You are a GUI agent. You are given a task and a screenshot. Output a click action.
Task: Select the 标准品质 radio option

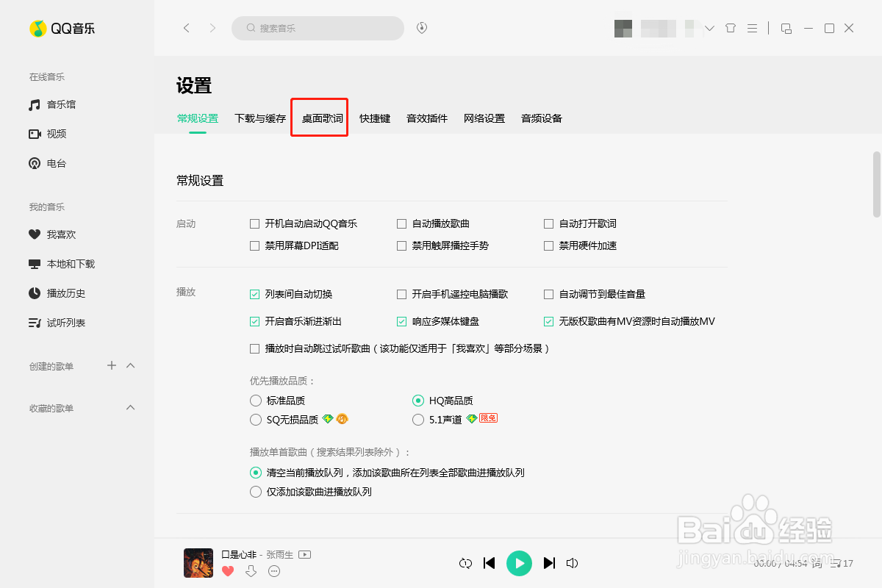(254, 401)
